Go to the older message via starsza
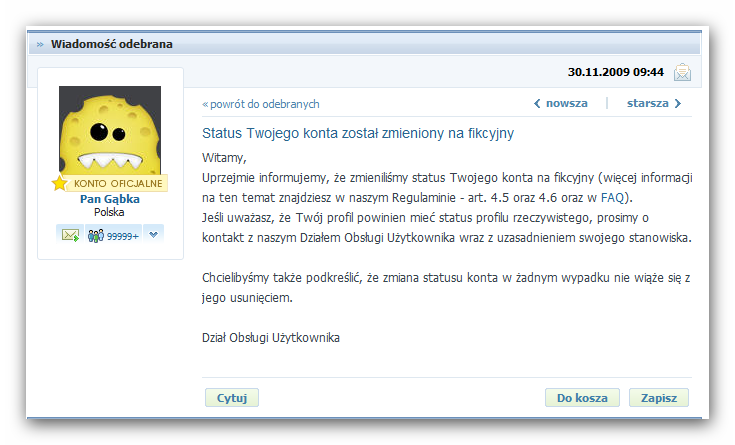The height and width of the screenshot is (445, 735). 654,103
